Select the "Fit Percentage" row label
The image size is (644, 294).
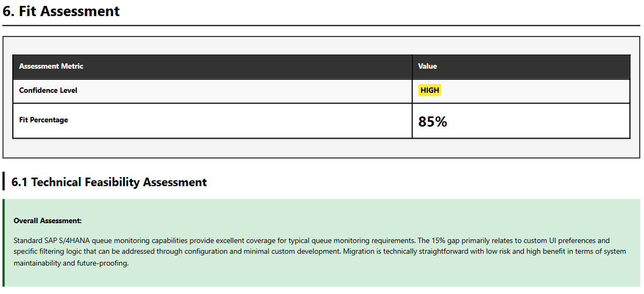(x=43, y=120)
